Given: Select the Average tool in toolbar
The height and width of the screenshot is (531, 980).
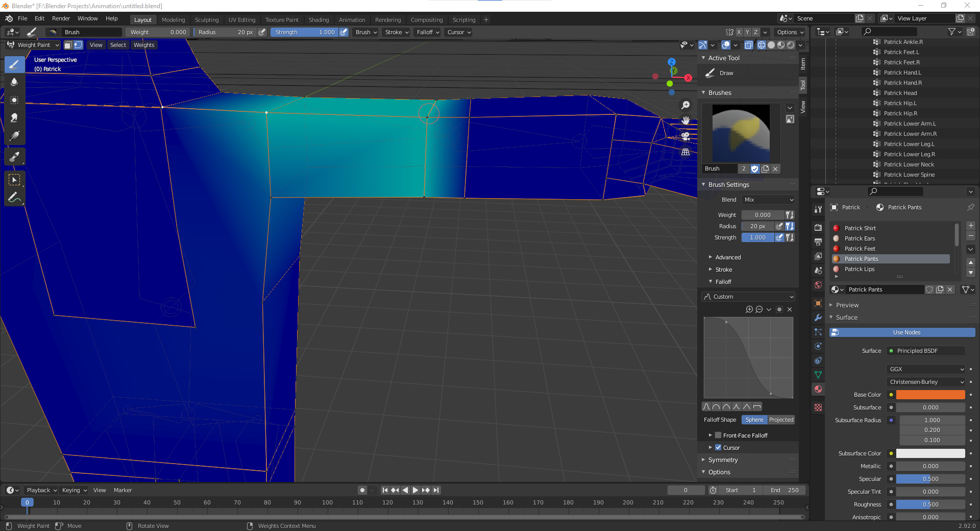Looking at the screenshot, I should pos(14,100).
